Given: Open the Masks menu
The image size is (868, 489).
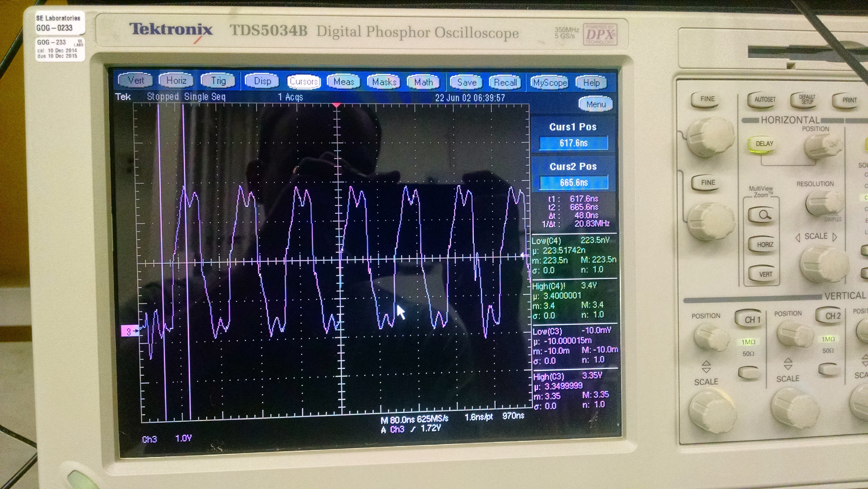Looking at the screenshot, I should 384,82.
